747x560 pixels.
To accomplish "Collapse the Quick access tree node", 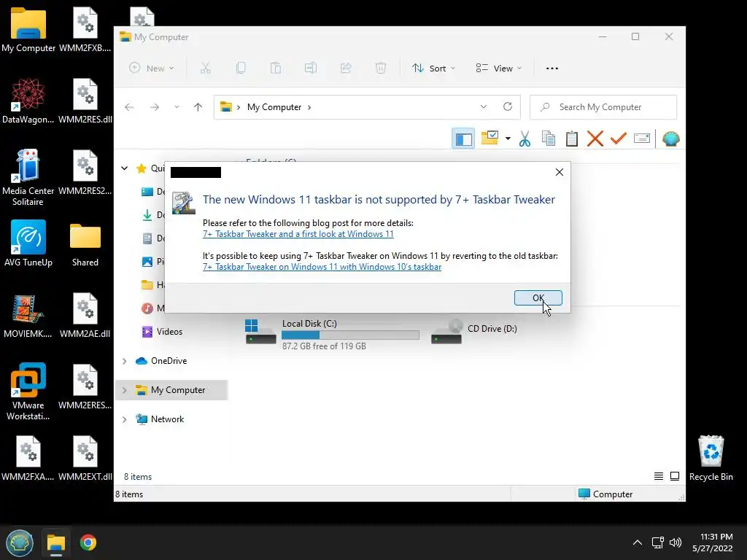I will tap(124, 168).
